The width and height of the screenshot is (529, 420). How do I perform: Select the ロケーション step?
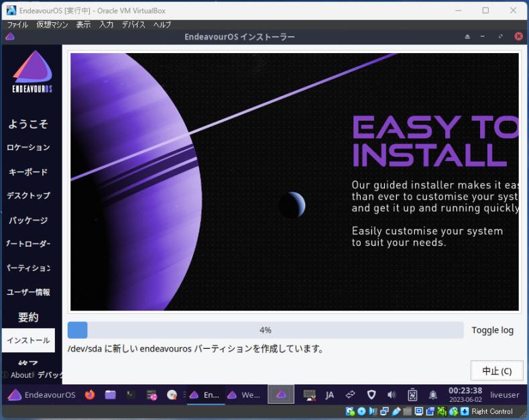coord(28,148)
